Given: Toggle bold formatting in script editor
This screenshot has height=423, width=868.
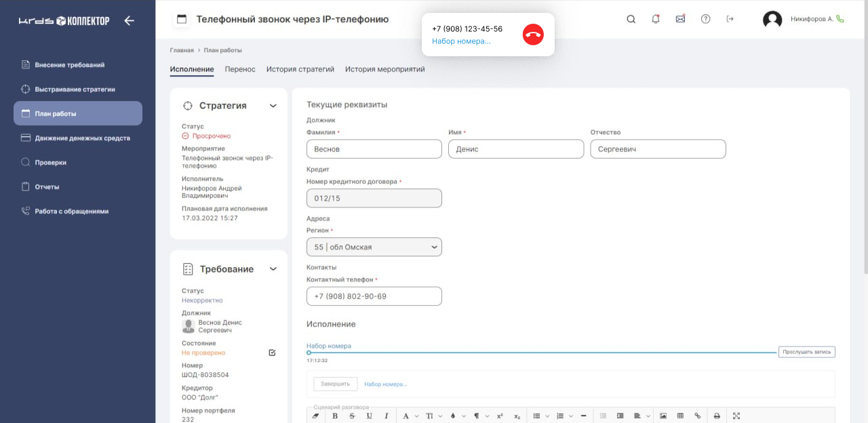Looking at the screenshot, I should (335, 416).
